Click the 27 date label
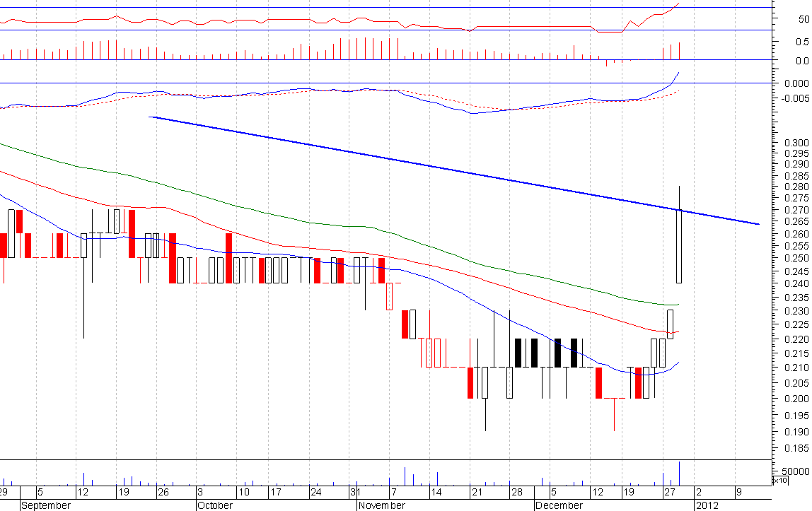Image resolution: width=812 pixels, height=511 pixels. (670, 492)
